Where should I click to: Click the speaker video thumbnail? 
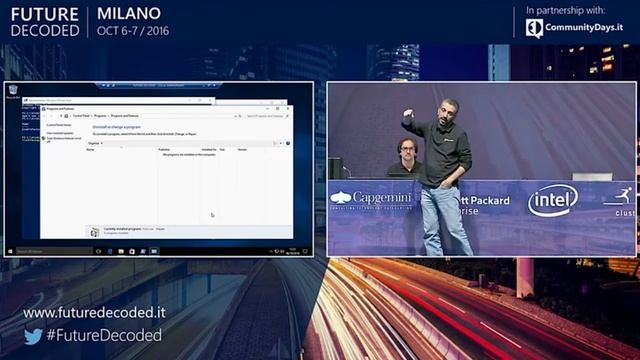point(482,169)
